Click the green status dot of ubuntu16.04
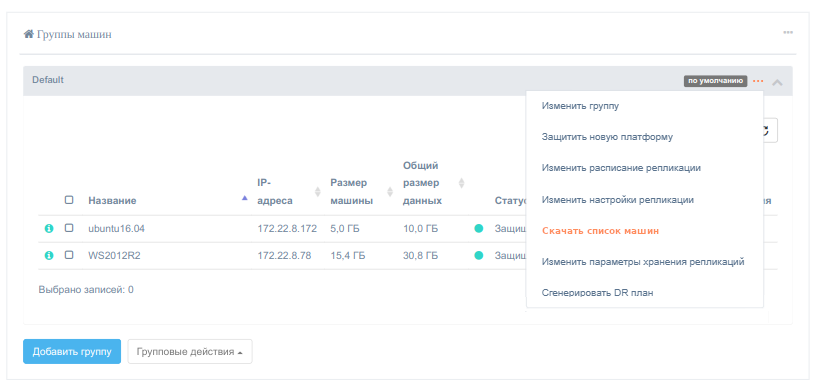Image resolution: width=816 pixels, height=390 pixels. pyautogui.click(x=479, y=228)
